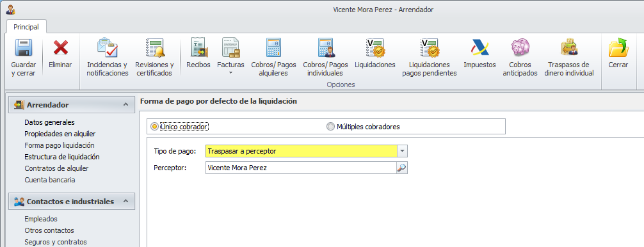Collapse the Arrendador sidebar section
644x247 pixels.
coord(125,105)
